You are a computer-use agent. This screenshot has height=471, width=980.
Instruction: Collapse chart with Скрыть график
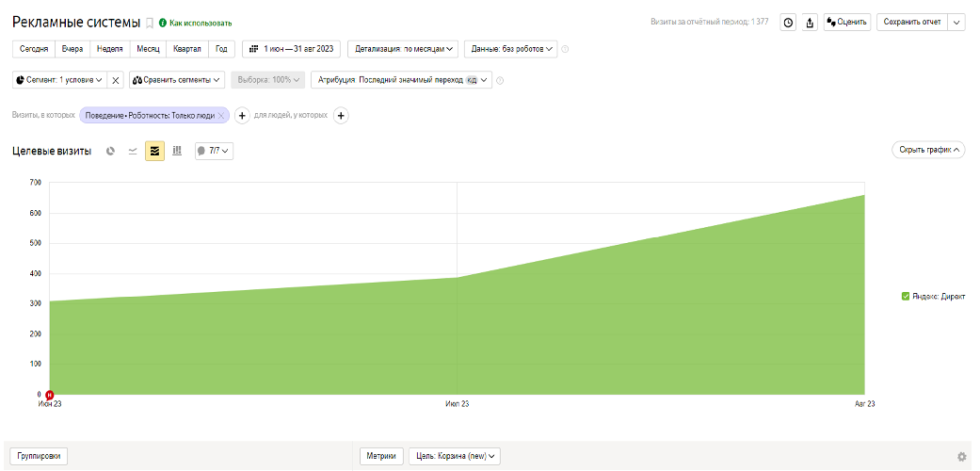point(928,150)
